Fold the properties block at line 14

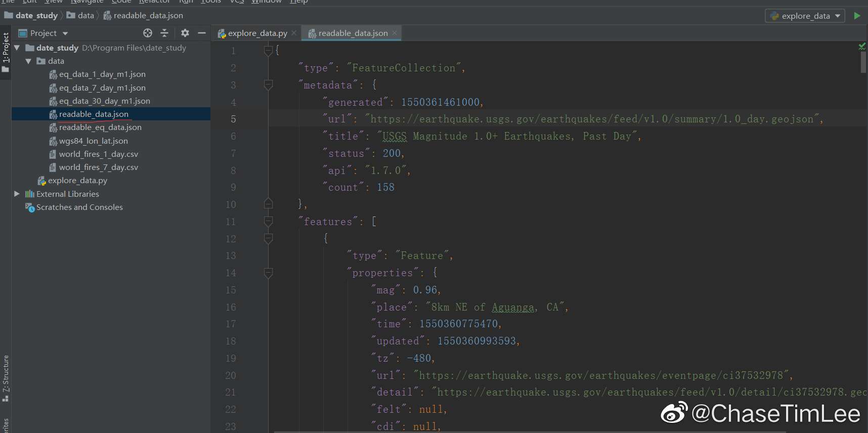click(269, 273)
